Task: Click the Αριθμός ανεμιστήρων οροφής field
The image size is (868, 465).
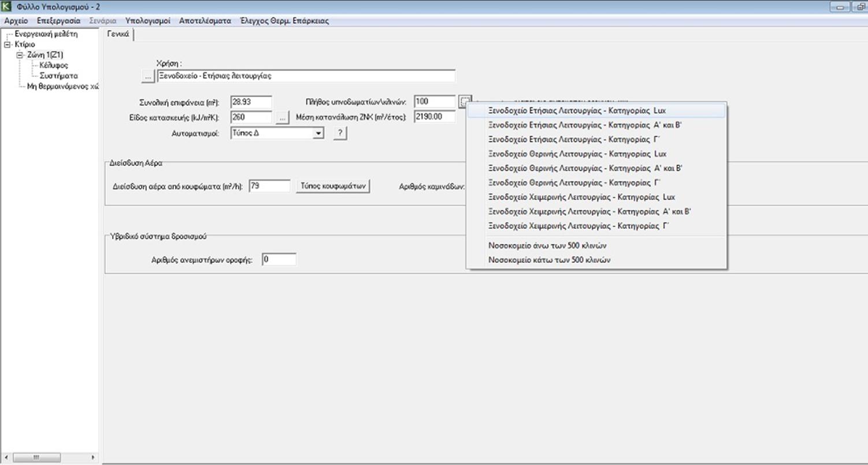Action: (x=279, y=259)
